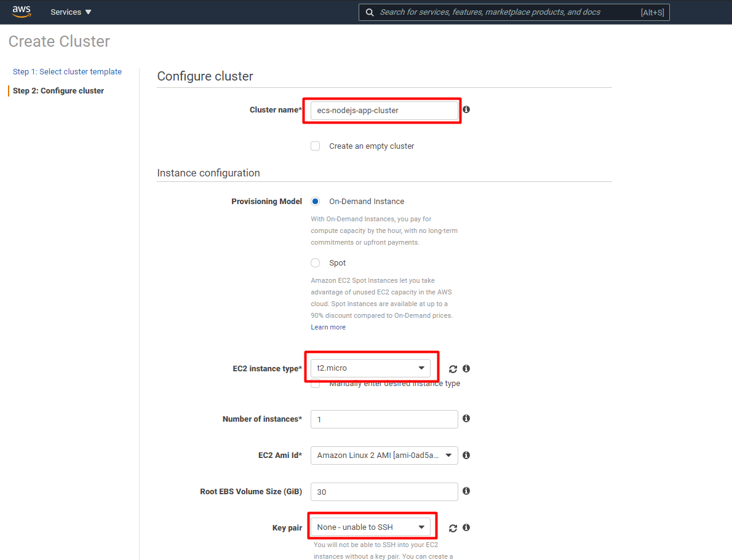Click the Number of instances field
Screen dimensions: 732x560
384,419
